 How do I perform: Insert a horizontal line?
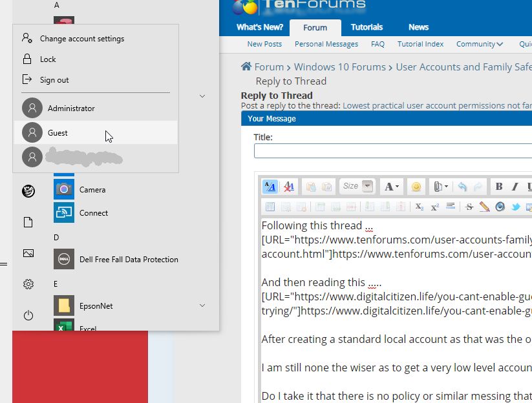[x=451, y=206]
